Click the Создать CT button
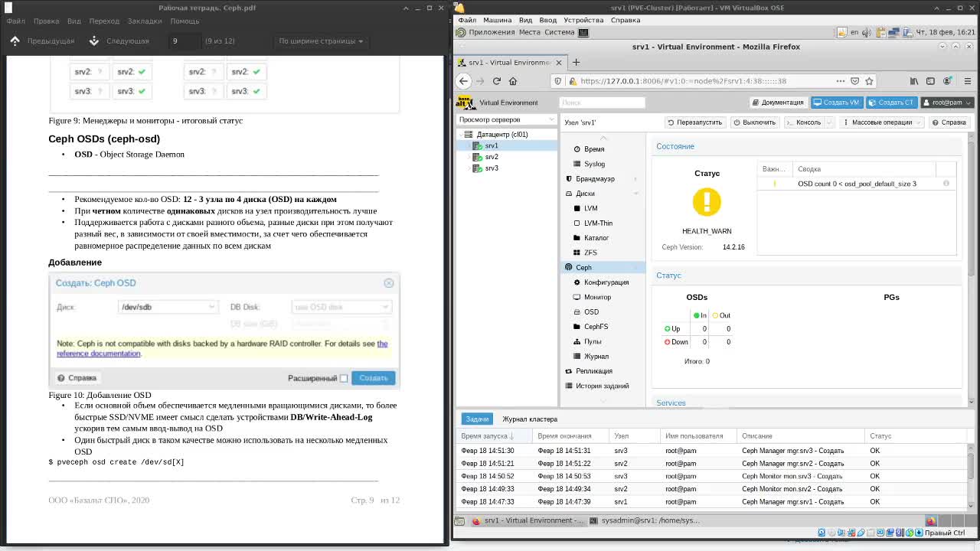Screen dimensions: 980x551 [891, 103]
